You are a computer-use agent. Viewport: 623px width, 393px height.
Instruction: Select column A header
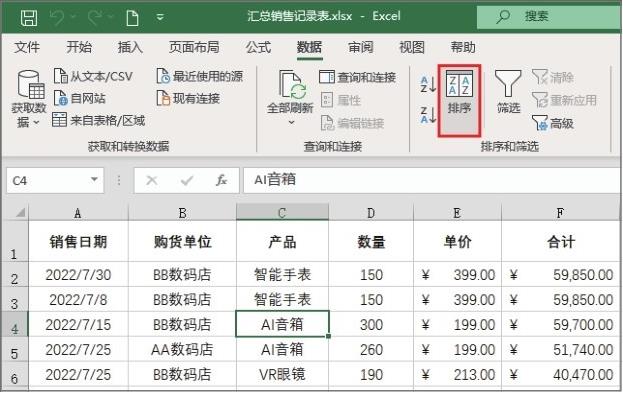[78, 213]
